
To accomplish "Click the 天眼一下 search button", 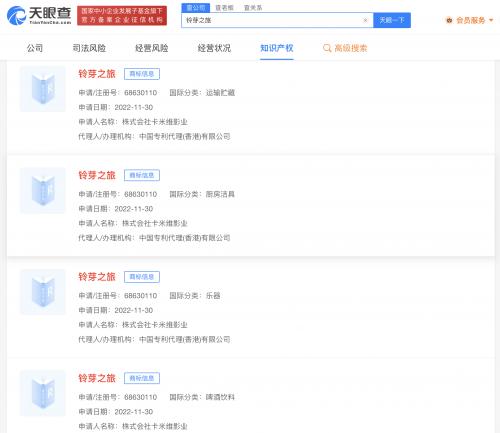I will coord(392,20).
